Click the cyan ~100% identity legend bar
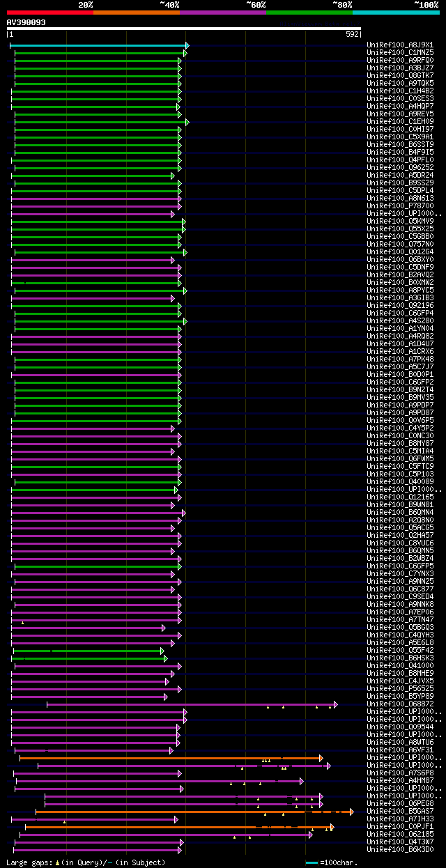Screen dimensions: 446x868 [x=395, y=13]
